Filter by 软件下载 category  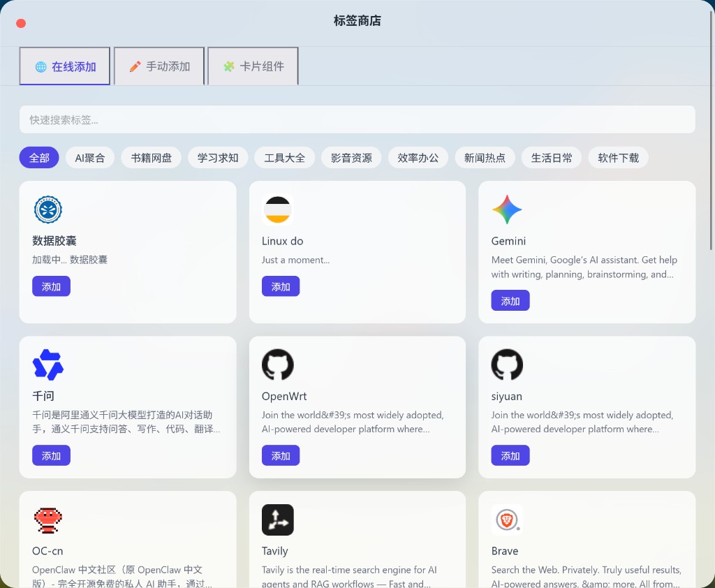tap(619, 158)
